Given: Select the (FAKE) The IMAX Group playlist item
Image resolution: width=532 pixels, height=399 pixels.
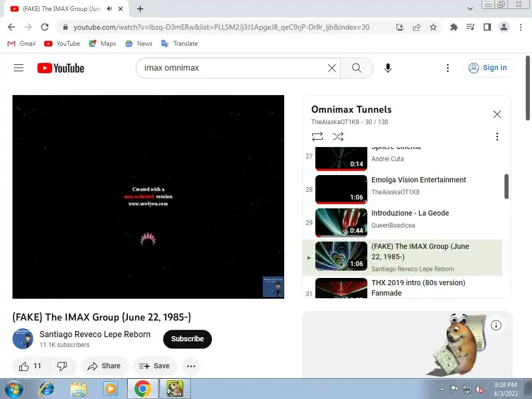Looking at the screenshot, I should pyautogui.click(x=403, y=258).
